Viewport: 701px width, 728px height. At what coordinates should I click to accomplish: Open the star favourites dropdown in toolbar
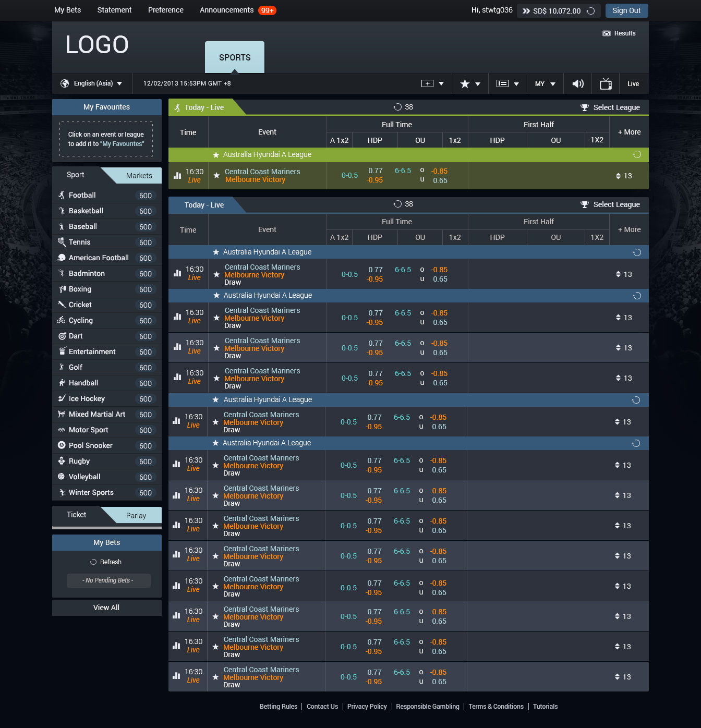(469, 84)
